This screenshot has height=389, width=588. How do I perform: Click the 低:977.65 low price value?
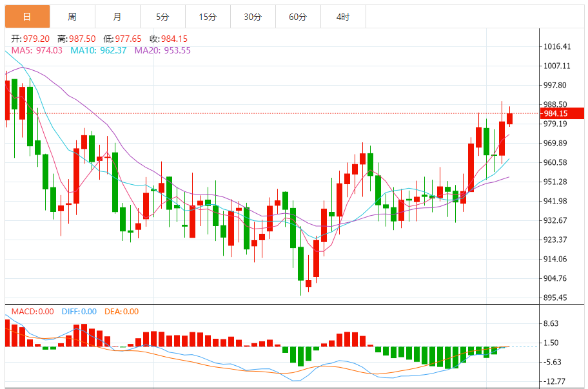tap(122, 39)
